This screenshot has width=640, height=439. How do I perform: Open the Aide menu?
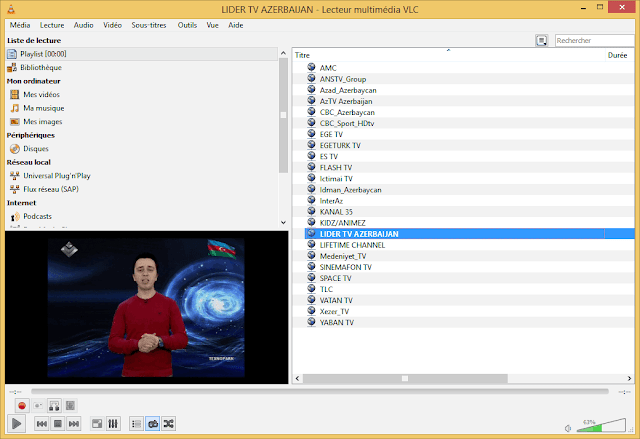point(236,25)
